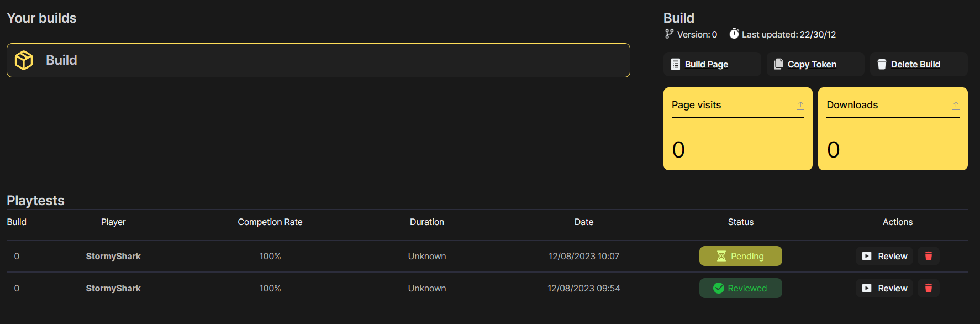Click the yellow cube build icon
This screenshot has width=980, height=324.
pos(24,60)
